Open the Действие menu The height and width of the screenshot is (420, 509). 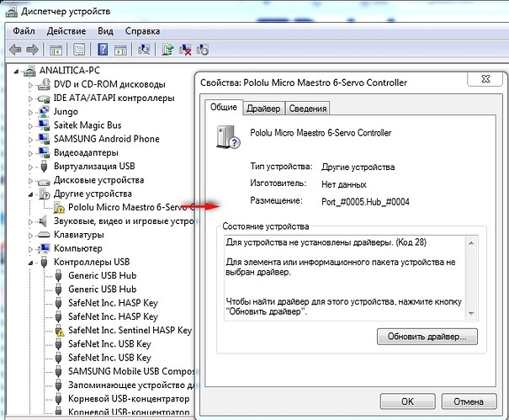click(66, 31)
